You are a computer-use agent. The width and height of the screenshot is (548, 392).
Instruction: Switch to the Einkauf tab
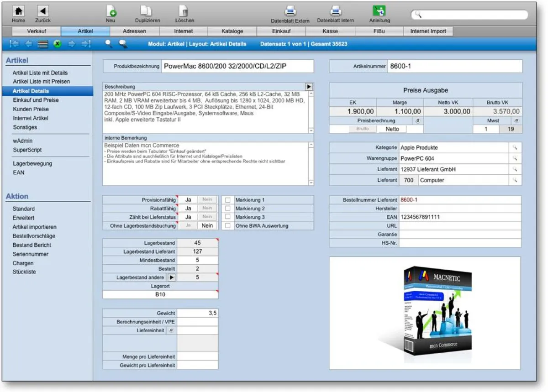[281, 31]
